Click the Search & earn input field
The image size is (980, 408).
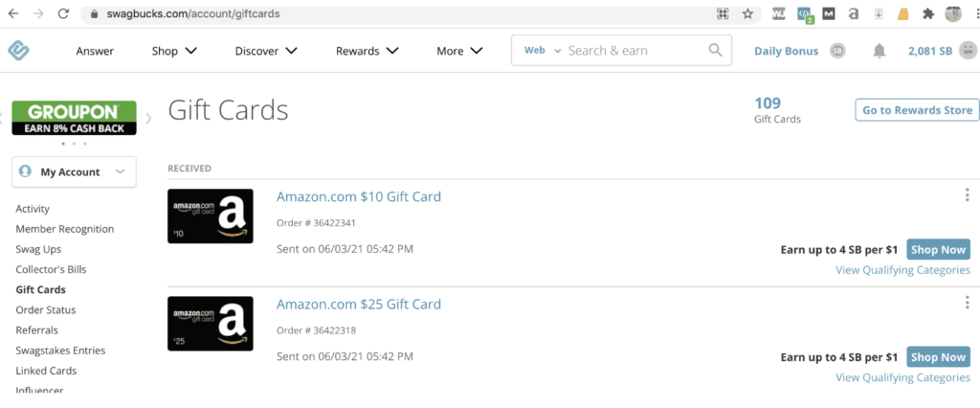click(x=632, y=51)
